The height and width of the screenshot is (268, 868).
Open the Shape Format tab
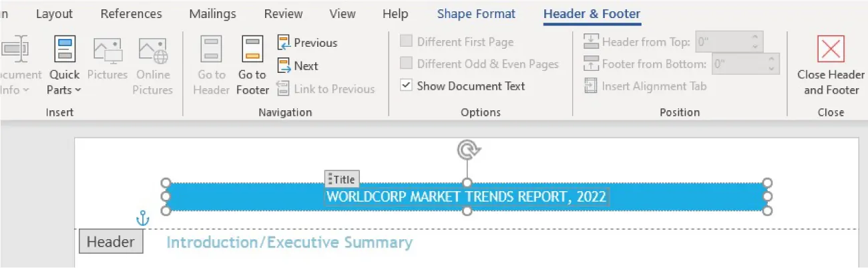[x=476, y=14]
